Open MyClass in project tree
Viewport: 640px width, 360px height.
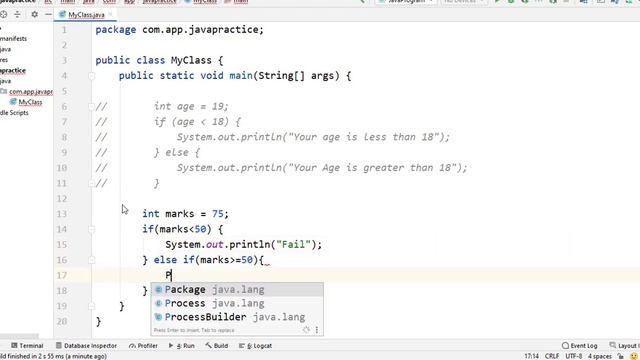click(30, 102)
